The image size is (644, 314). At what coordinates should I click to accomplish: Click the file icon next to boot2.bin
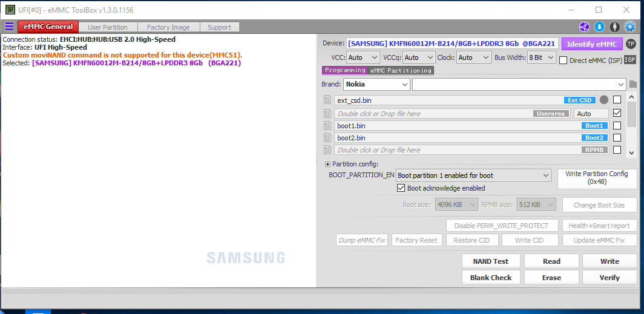(x=327, y=137)
